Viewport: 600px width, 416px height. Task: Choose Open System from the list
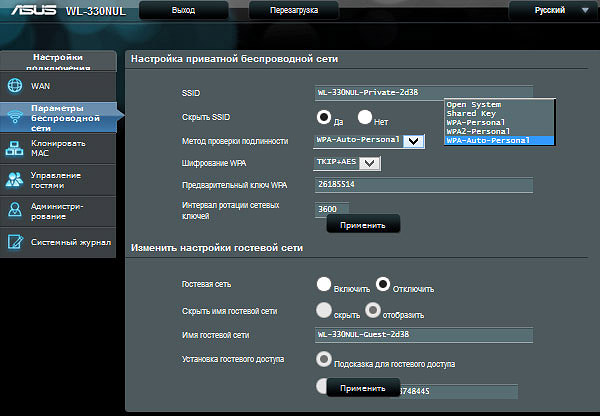coord(499,104)
